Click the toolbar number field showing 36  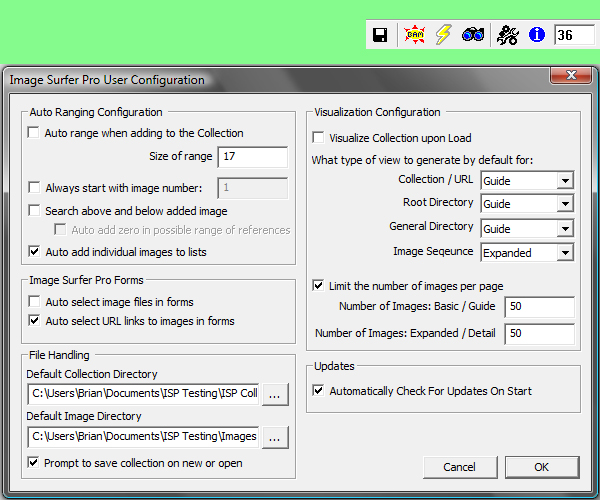tap(575, 35)
